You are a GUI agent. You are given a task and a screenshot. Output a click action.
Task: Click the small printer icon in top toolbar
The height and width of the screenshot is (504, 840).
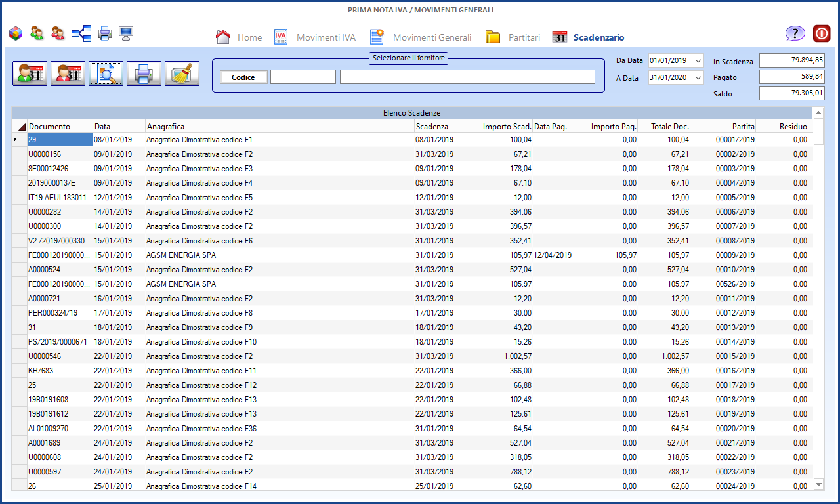coord(104,33)
